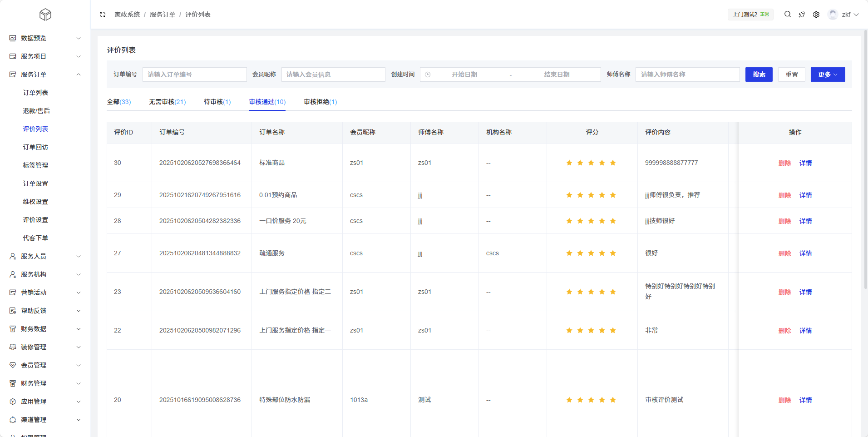Click the rocket icon in top bar
This screenshot has width=868, height=437.
tap(802, 15)
